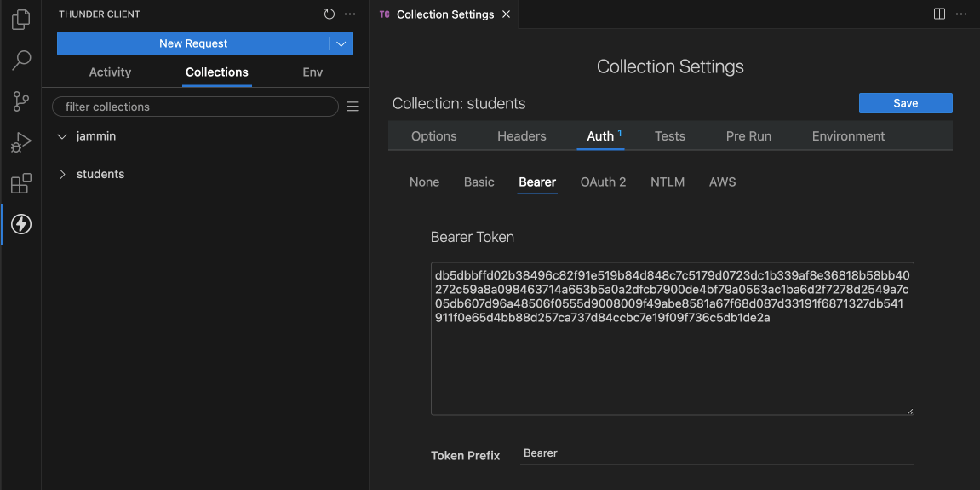
Task: Open the Search view icon
Action: click(21, 61)
